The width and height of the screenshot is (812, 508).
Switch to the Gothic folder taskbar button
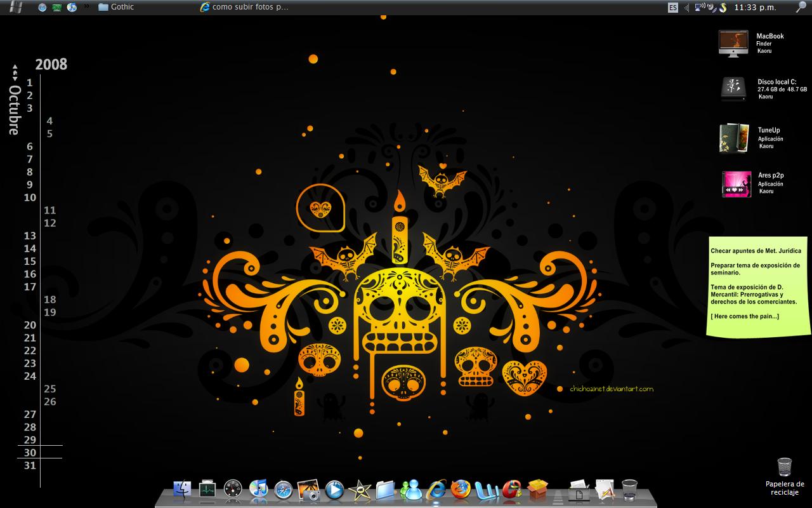click(116, 7)
